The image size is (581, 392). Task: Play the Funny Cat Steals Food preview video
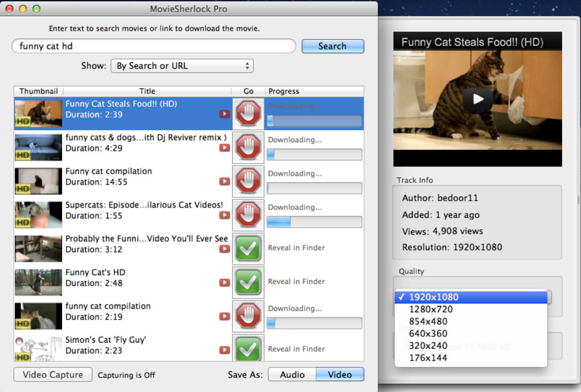478,99
